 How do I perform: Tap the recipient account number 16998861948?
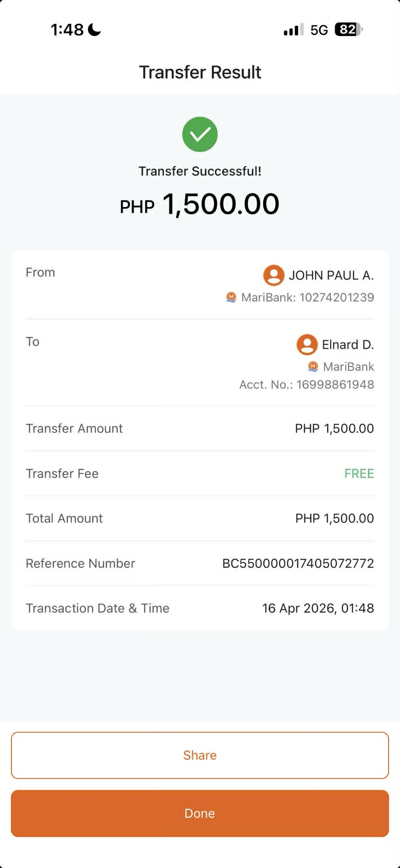click(335, 385)
